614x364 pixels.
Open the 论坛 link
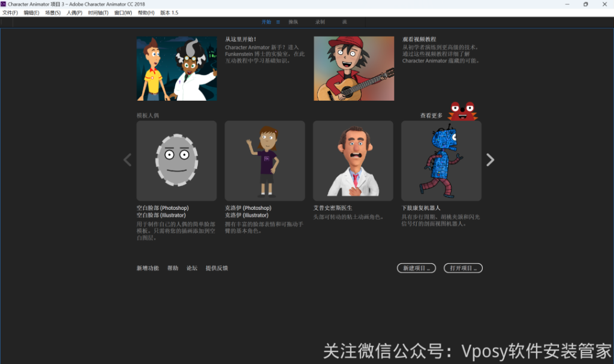(192, 269)
